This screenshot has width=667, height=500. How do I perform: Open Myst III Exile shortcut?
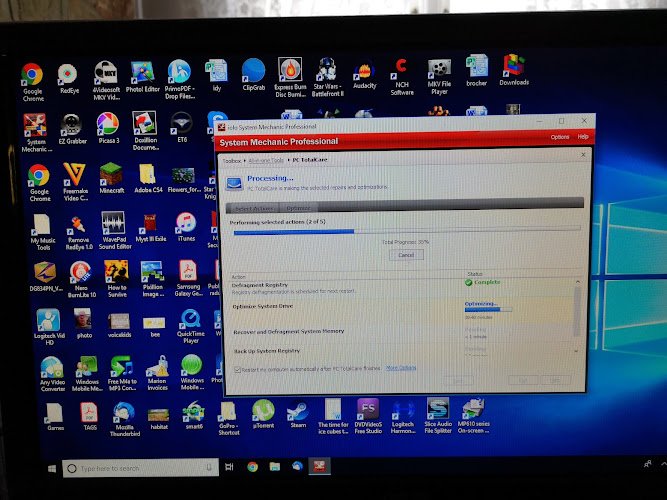[151, 228]
